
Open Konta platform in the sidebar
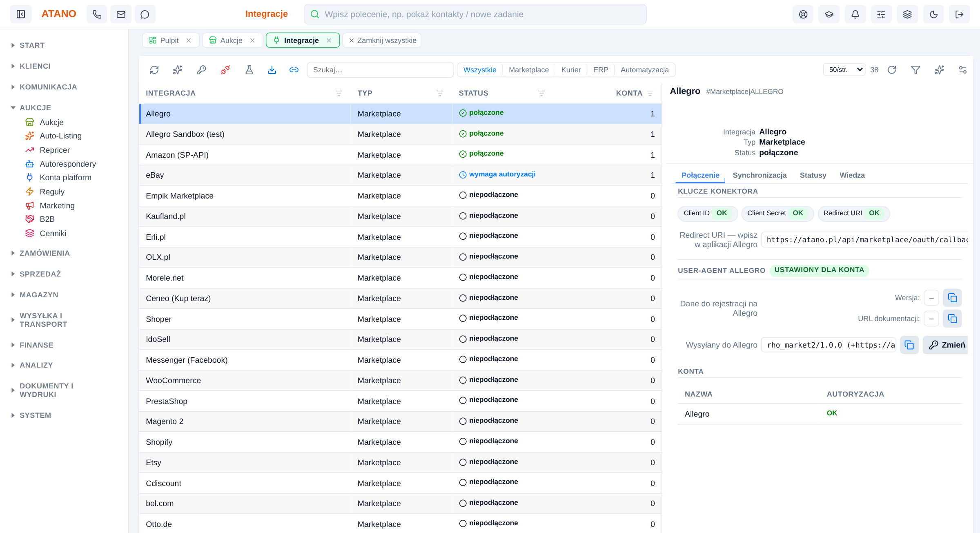point(65,178)
